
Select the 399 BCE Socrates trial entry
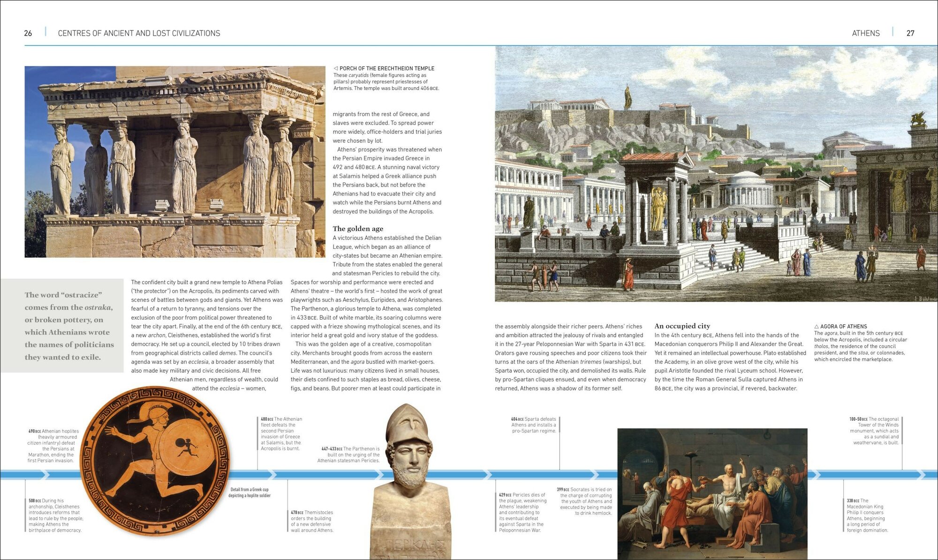click(584, 501)
